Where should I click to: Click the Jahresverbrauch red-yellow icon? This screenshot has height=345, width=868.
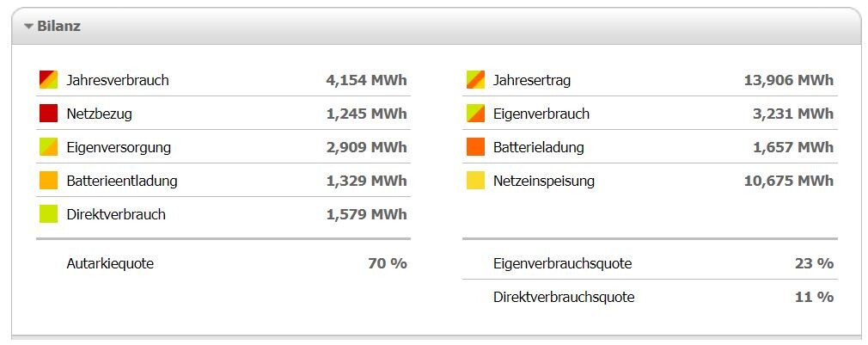[48, 80]
